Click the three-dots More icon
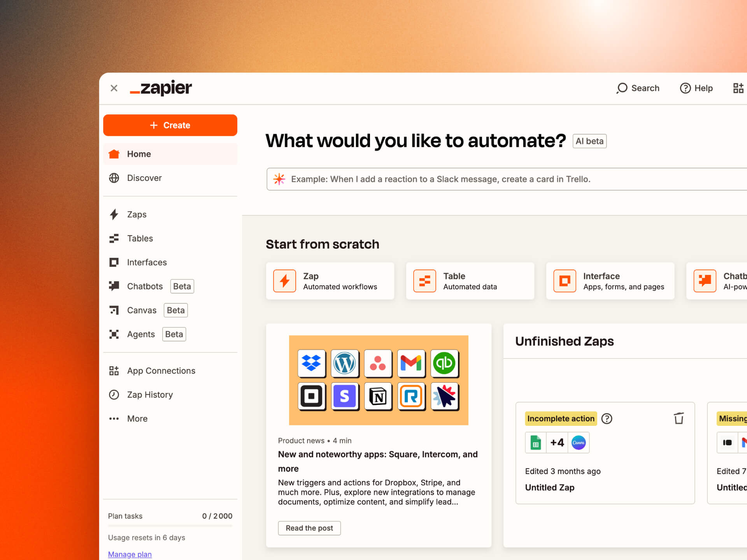747x560 pixels. (x=114, y=419)
